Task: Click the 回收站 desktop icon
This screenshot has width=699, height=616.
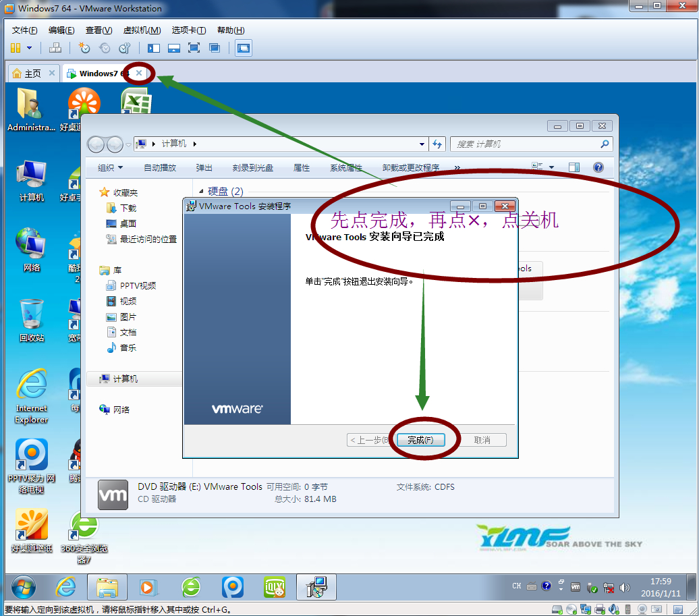Action: [x=32, y=320]
